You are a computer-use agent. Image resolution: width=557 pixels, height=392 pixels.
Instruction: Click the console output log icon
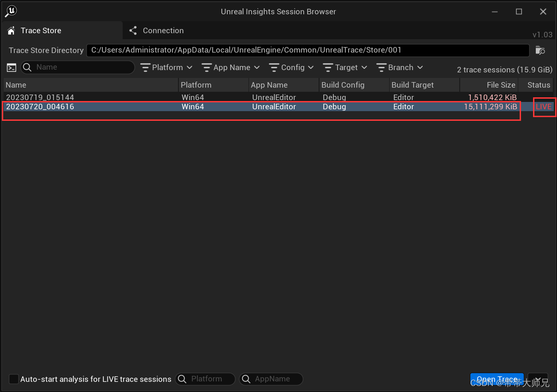coord(12,68)
